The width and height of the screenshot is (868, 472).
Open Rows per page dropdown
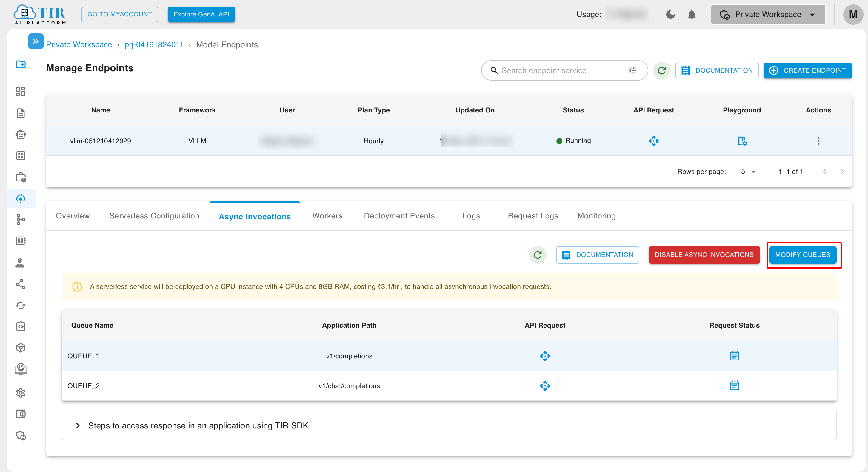point(748,172)
